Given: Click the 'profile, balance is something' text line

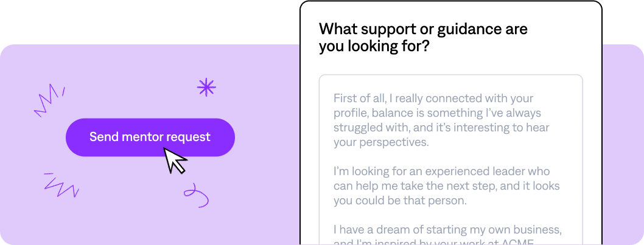Looking at the screenshot, I should [x=437, y=113].
